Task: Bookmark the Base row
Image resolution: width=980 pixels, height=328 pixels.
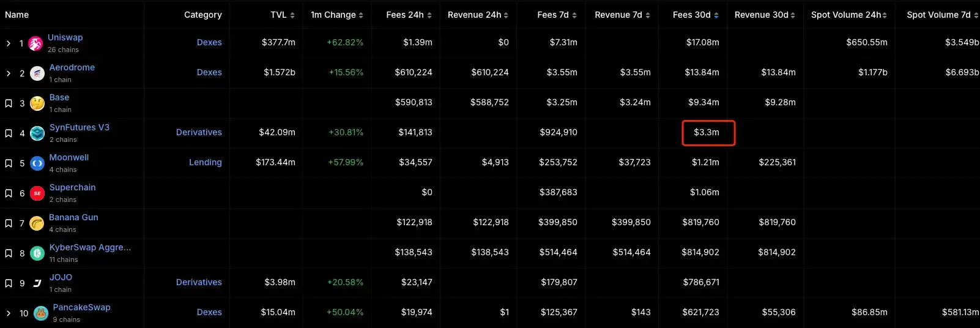Action: pos(9,103)
